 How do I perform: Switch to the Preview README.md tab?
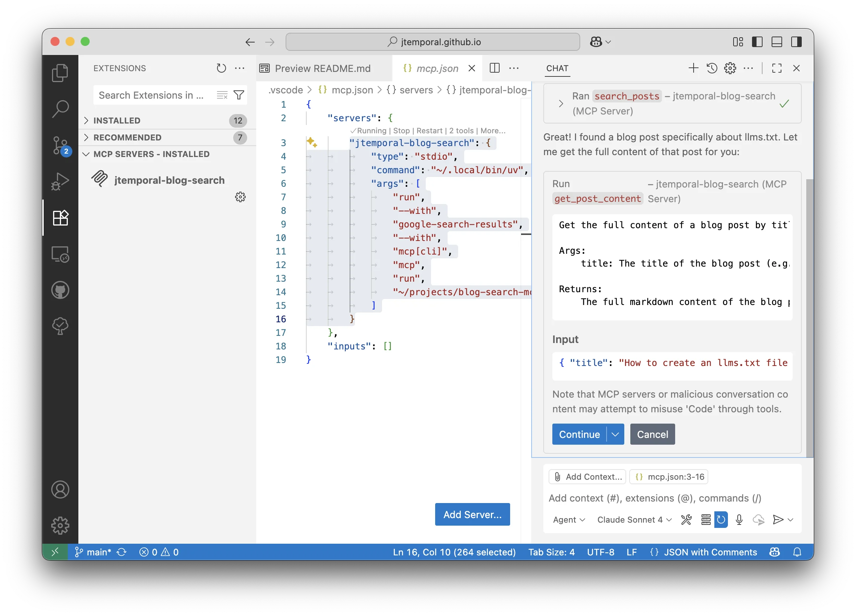click(x=323, y=68)
